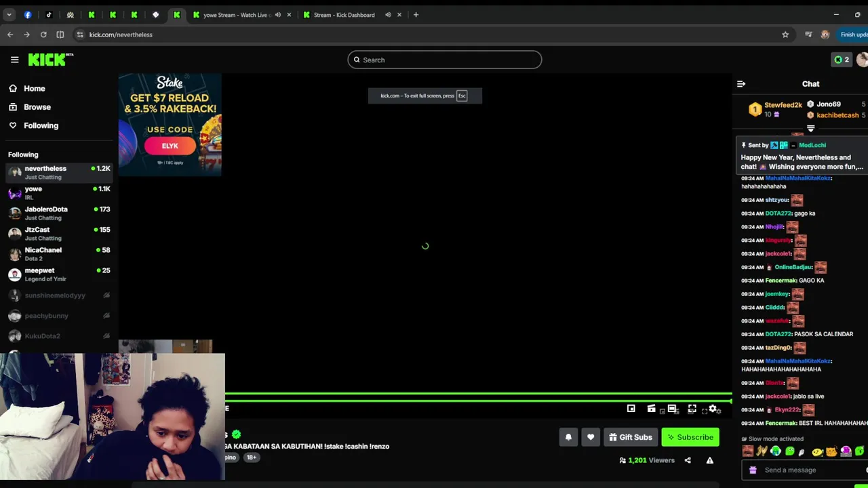868x488 pixels.
Task: Click the mini player icon in video controls
Action: pyautogui.click(x=631, y=409)
